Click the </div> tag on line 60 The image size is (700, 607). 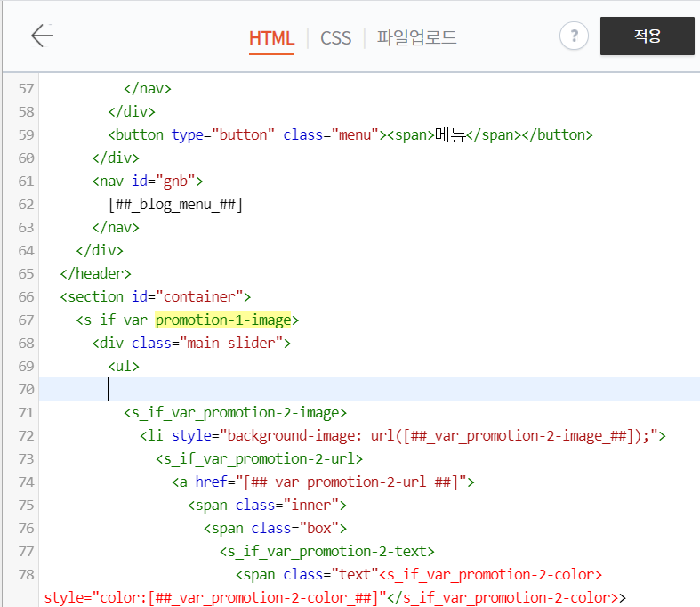[x=116, y=158]
